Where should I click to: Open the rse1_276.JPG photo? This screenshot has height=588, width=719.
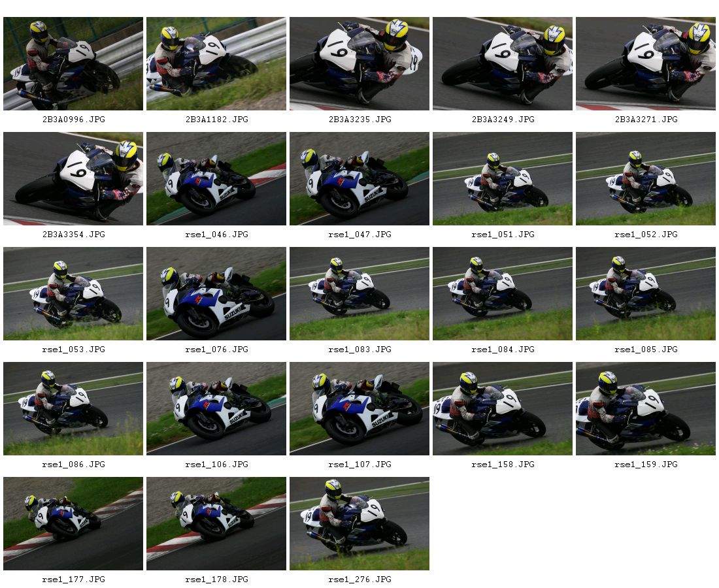point(359,524)
